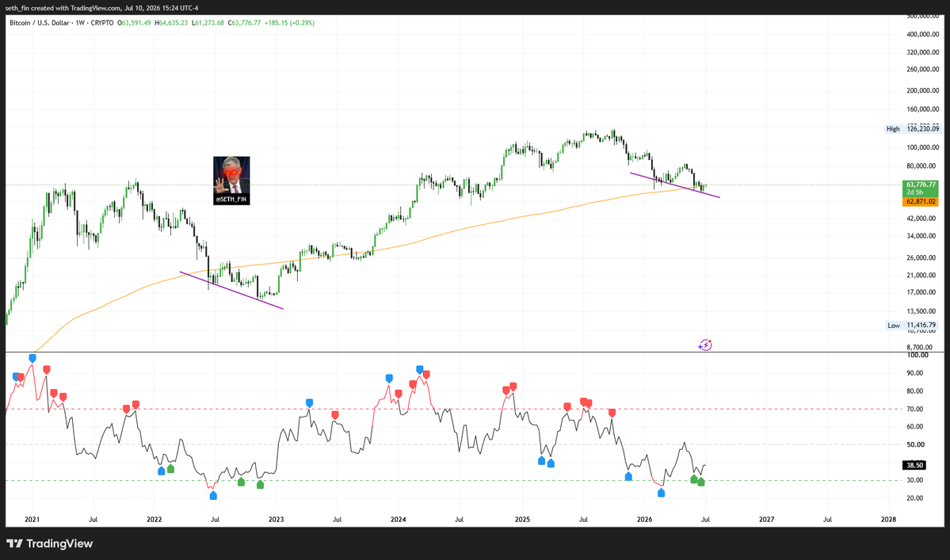The height and width of the screenshot is (560, 950).
Task: Click the green current price label 63,776.77
Action: [921, 184]
